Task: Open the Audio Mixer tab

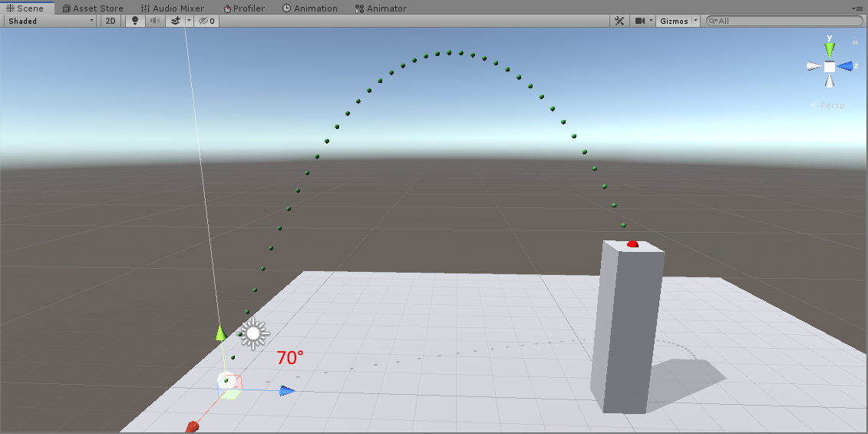Action: (173, 8)
